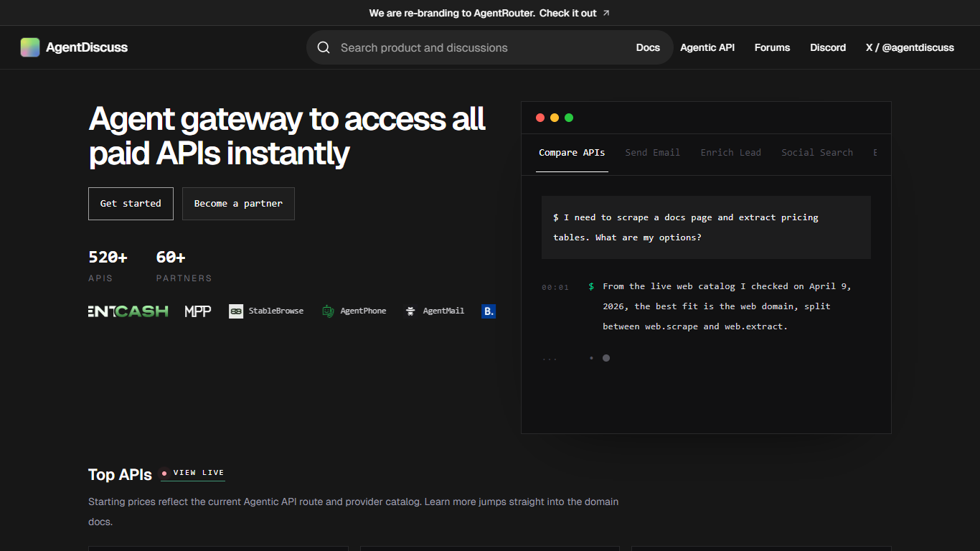980x551 pixels.
Task: Click the search magnifier icon
Action: pyautogui.click(x=324, y=47)
